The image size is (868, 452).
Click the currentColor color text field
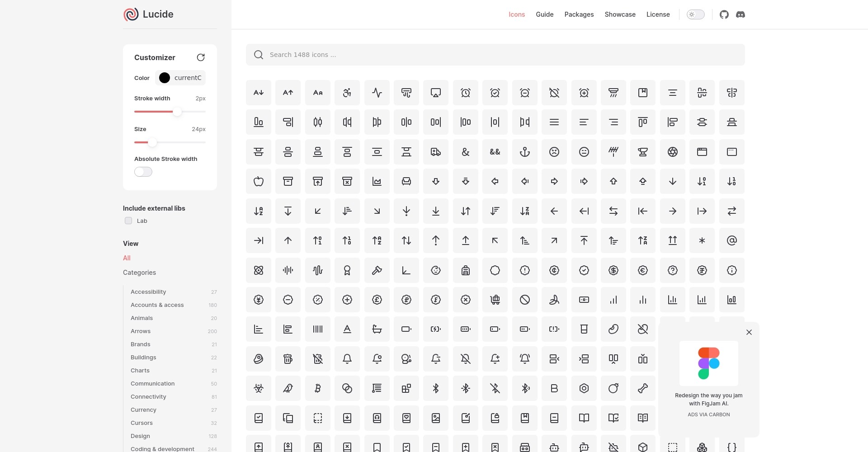188,78
